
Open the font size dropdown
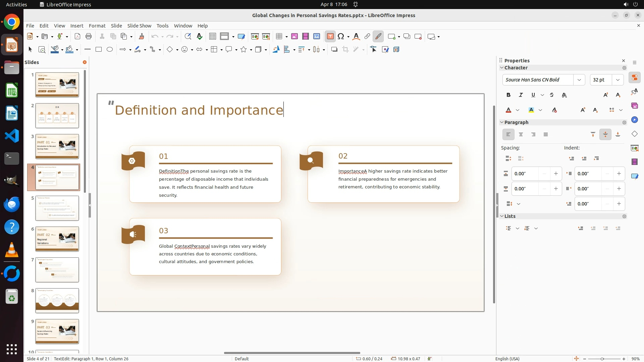618,80
